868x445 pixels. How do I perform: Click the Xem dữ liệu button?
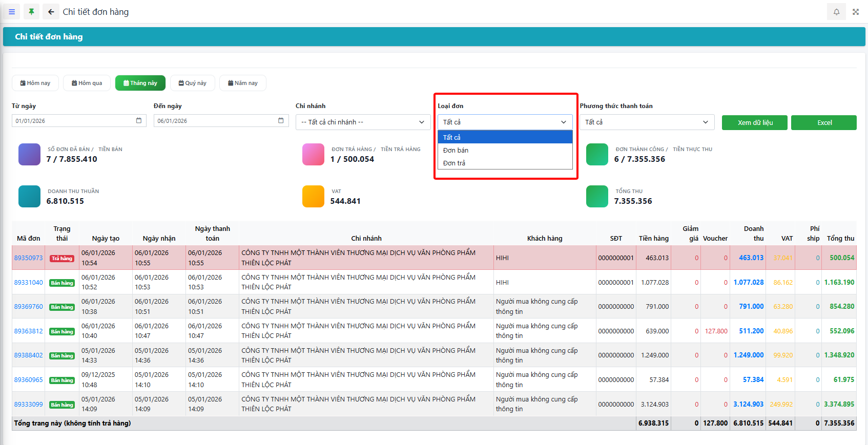[x=754, y=123]
